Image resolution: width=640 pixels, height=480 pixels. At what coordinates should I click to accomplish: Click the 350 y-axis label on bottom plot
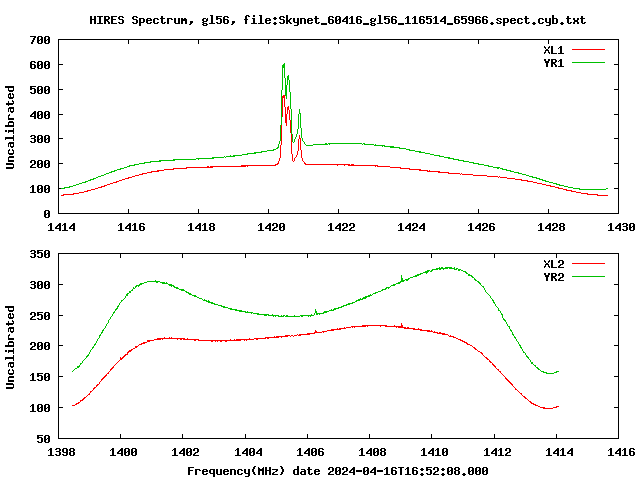[x=40, y=254]
